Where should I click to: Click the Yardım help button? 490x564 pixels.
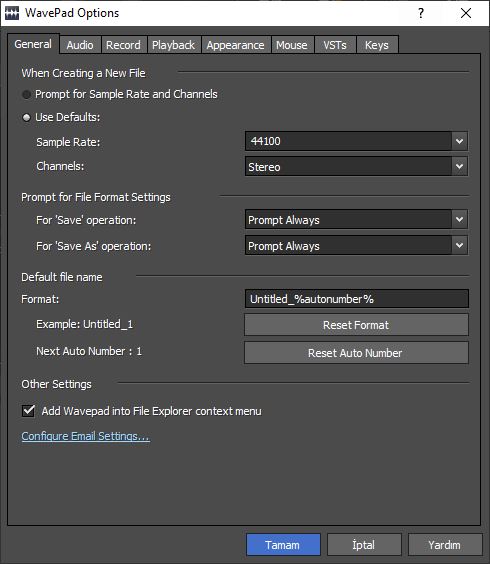pyautogui.click(x=445, y=545)
